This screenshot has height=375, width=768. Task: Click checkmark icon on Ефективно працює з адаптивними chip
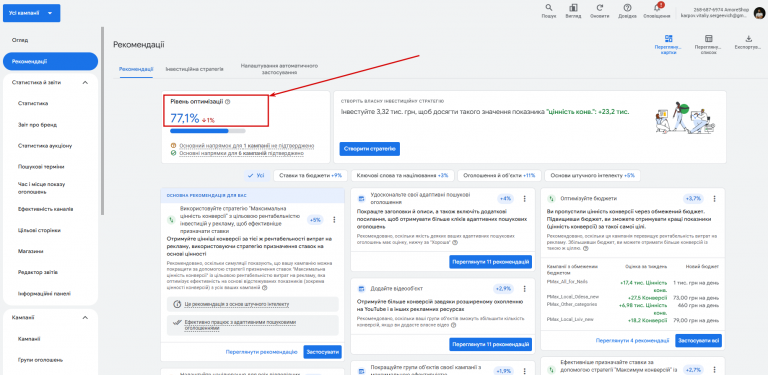(177, 323)
